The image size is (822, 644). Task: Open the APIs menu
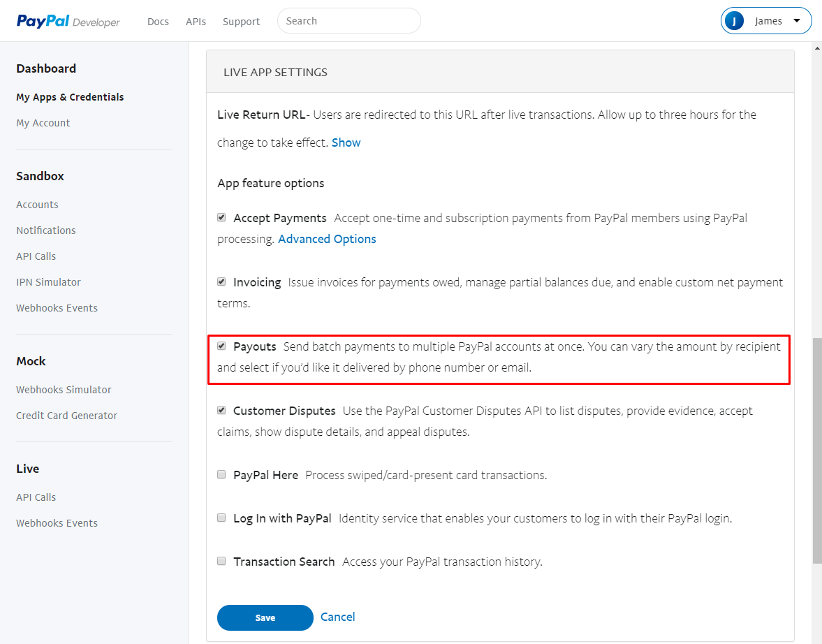click(x=196, y=22)
